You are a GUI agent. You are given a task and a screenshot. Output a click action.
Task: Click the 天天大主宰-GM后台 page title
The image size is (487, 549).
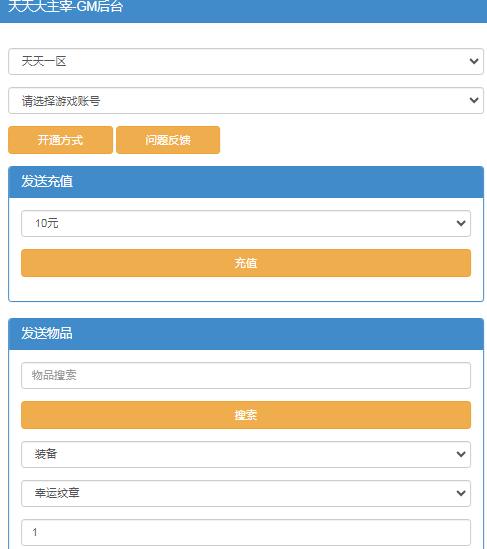65,6
